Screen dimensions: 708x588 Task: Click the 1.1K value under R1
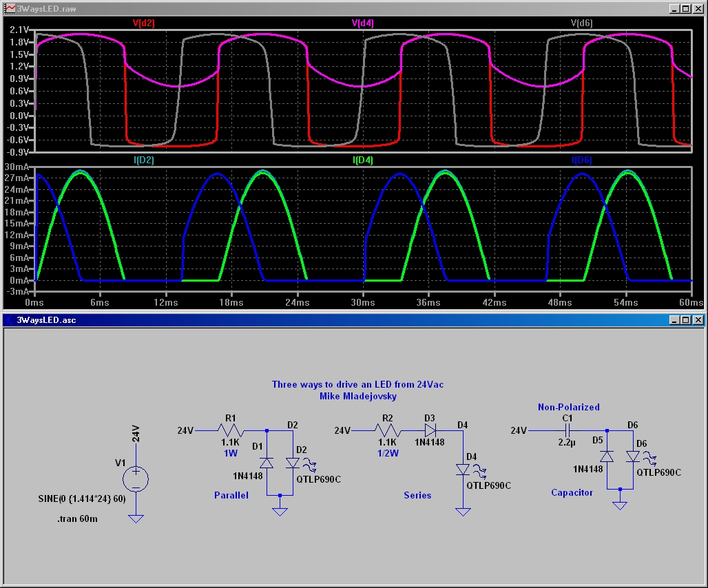coord(230,442)
